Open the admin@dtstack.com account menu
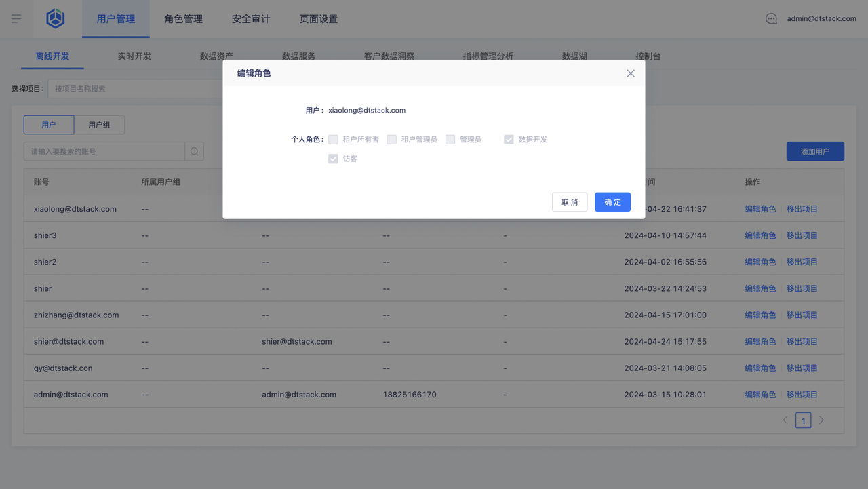This screenshot has height=489, width=868. pyautogui.click(x=821, y=19)
